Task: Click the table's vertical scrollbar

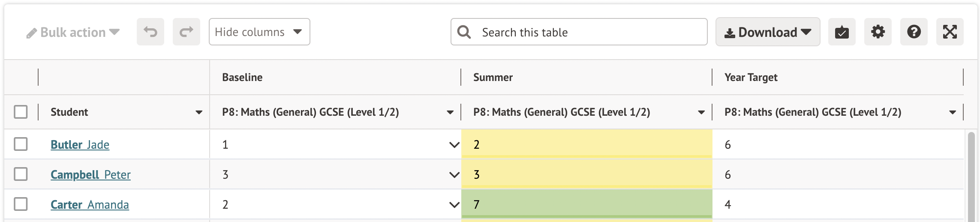Action: (x=971, y=176)
